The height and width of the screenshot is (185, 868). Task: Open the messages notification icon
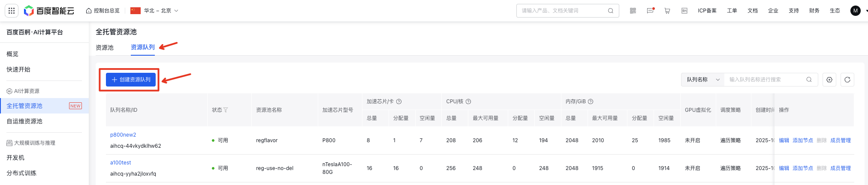(x=650, y=11)
